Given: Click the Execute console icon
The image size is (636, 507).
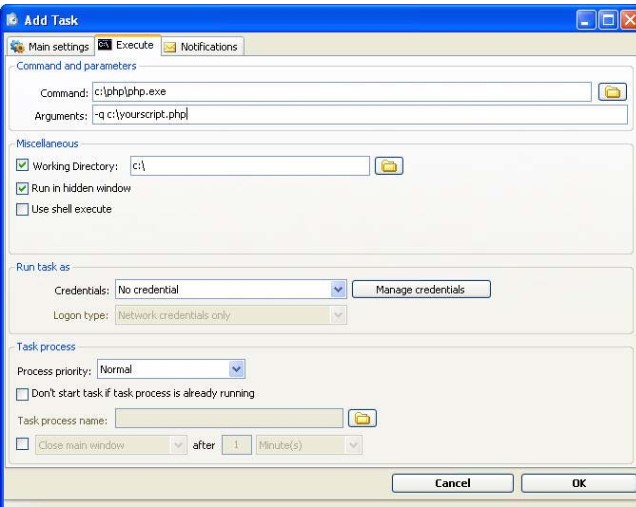Looking at the screenshot, I should (105, 45).
